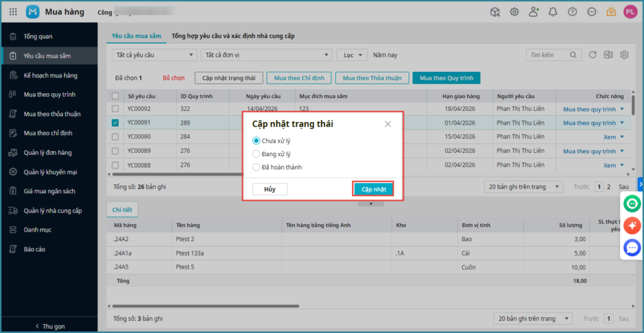This screenshot has width=644, height=333.
Task: Click Quản lý khuyến mại sidebar icon
Action: pos(13,172)
